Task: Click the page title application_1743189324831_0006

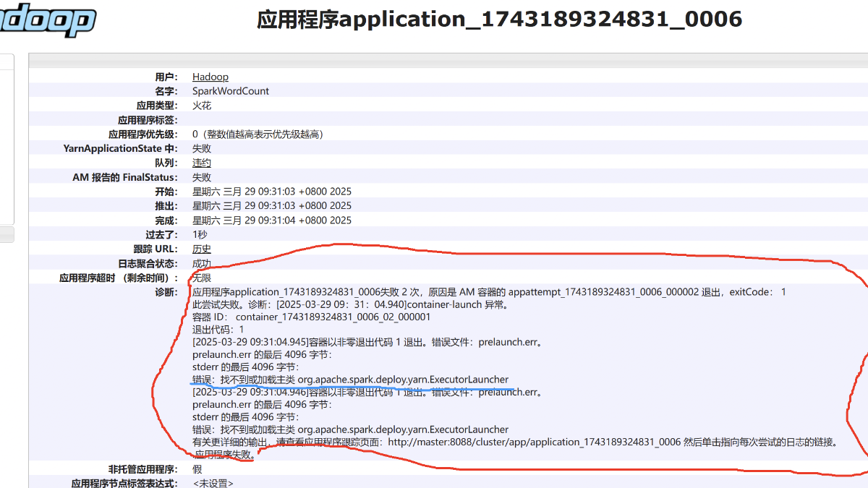Action: pyautogui.click(x=500, y=20)
